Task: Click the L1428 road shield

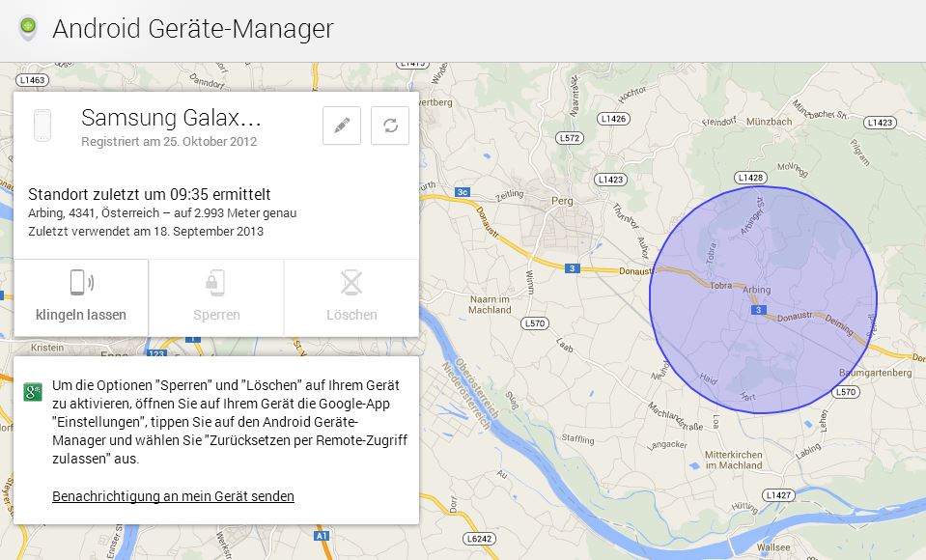Action: (750, 178)
